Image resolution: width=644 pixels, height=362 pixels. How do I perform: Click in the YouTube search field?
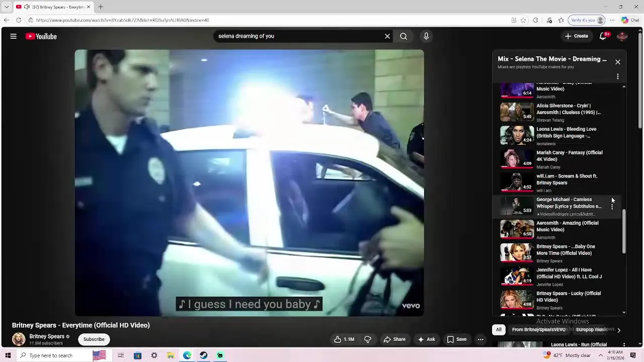299,36
